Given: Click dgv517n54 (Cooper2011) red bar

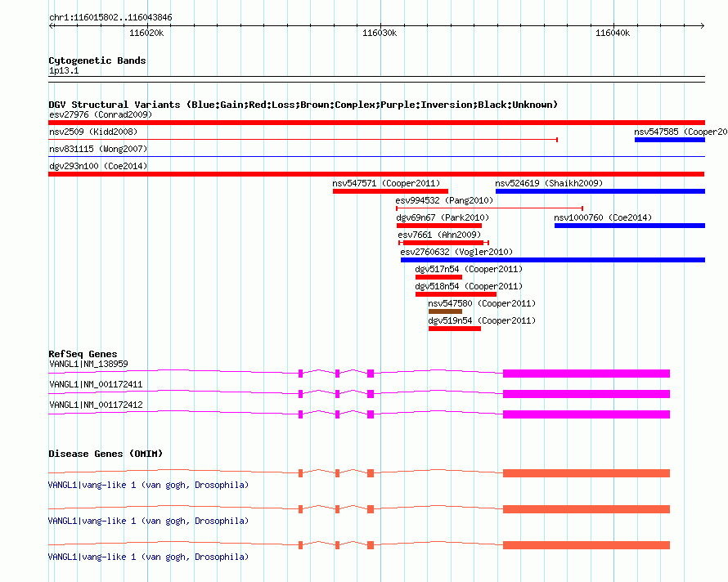Looking at the screenshot, I should point(438,277).
